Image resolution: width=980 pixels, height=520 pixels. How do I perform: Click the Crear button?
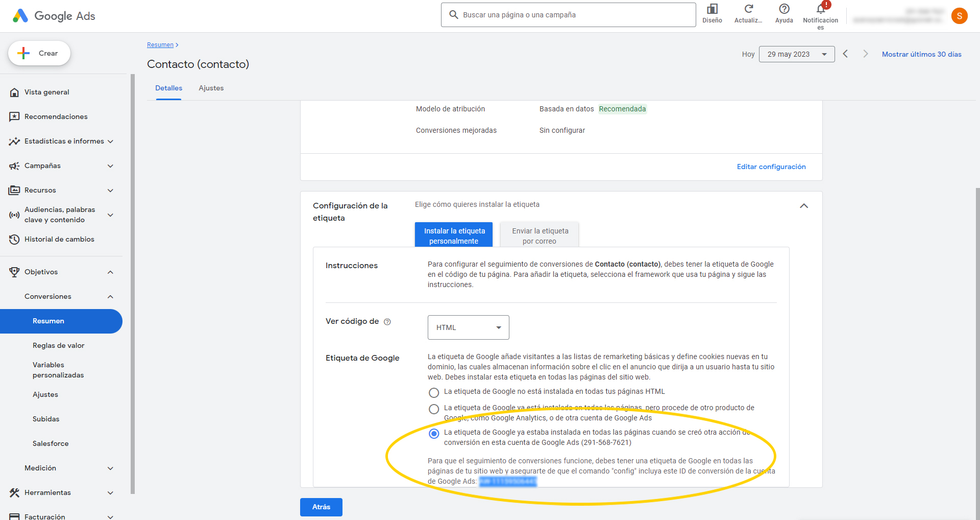[39, 53]
